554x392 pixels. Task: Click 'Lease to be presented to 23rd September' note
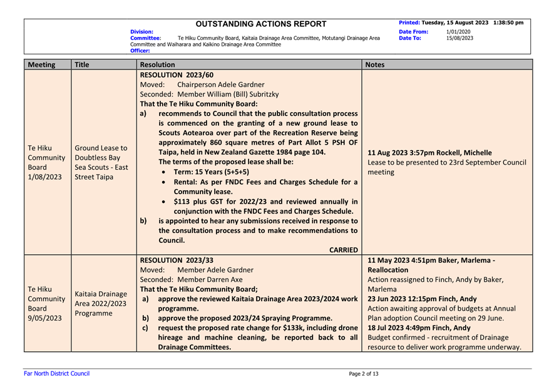coord(446,167)
